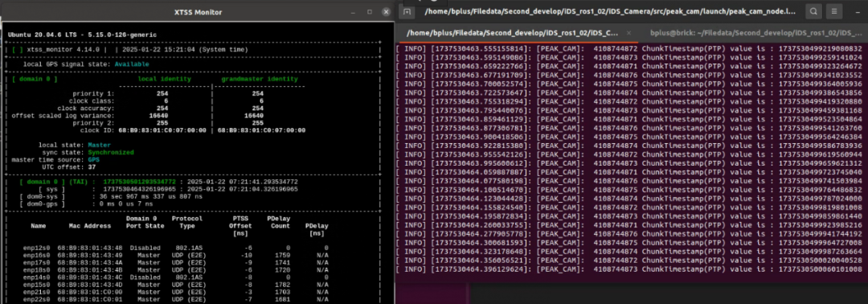The height and width of the screenshot is (304, 868).
Task: Select PTP value 1737530500060101008
Action: 821,269
